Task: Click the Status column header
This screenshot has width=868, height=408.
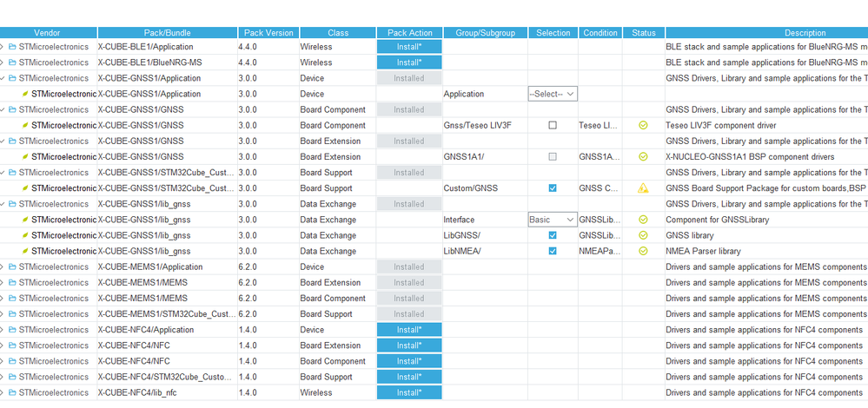Action: (643, 33)
